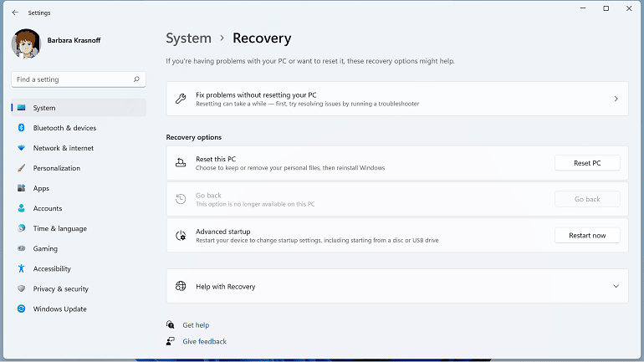This screenshot has height=362, width=644.
Task: Open Personalization paintbrush icon
Action: (22, 168)
